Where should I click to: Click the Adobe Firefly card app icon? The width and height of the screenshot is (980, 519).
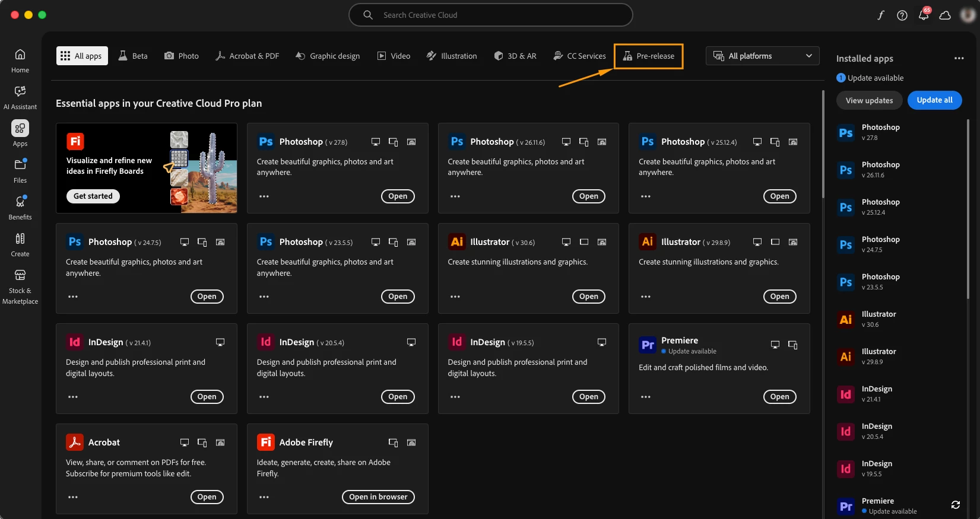click(265, 442)
